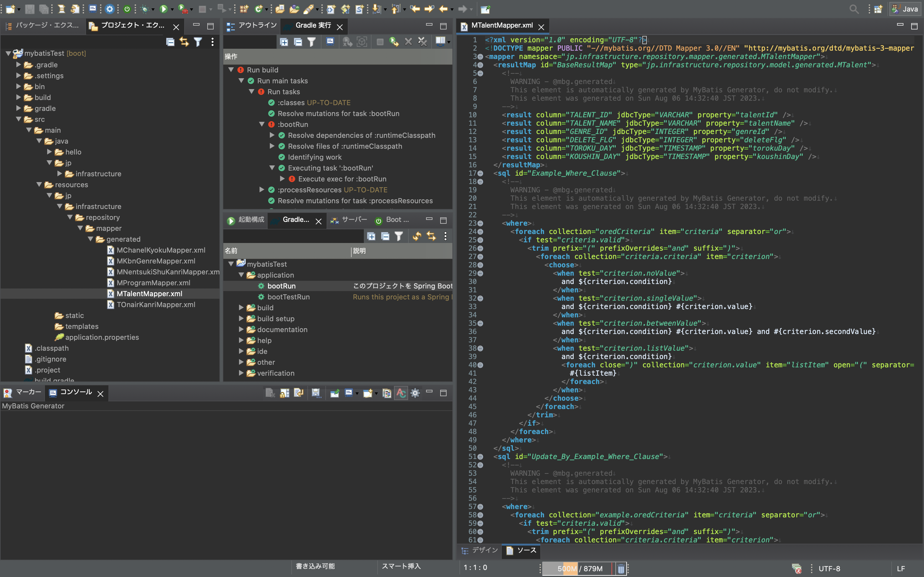Open the search icon in the top-right corner
Screen dimensions: 924x577
[x=854, y=9]
